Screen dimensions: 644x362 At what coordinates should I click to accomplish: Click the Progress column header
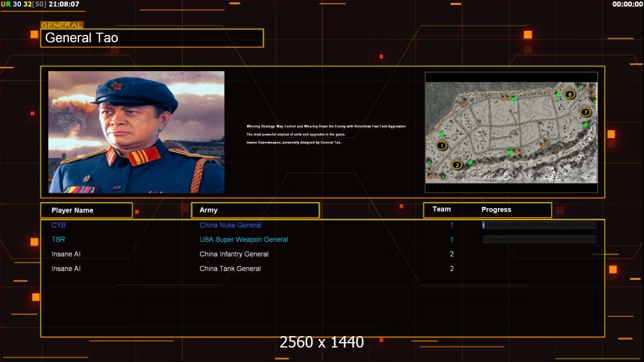(x=496, y=209)
